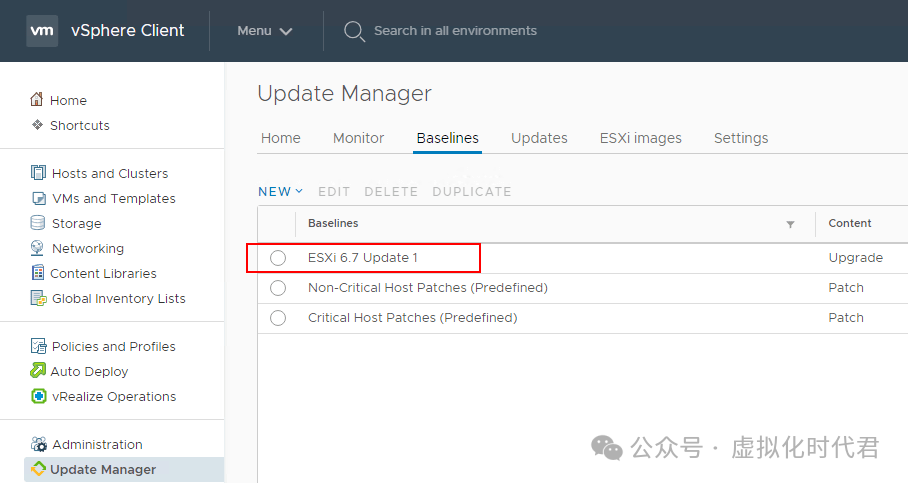Image resolution: width=908 pixels, height=483 pixels.
Task: Open Auto Deploy in sidebar
Action: coord(89,371)
